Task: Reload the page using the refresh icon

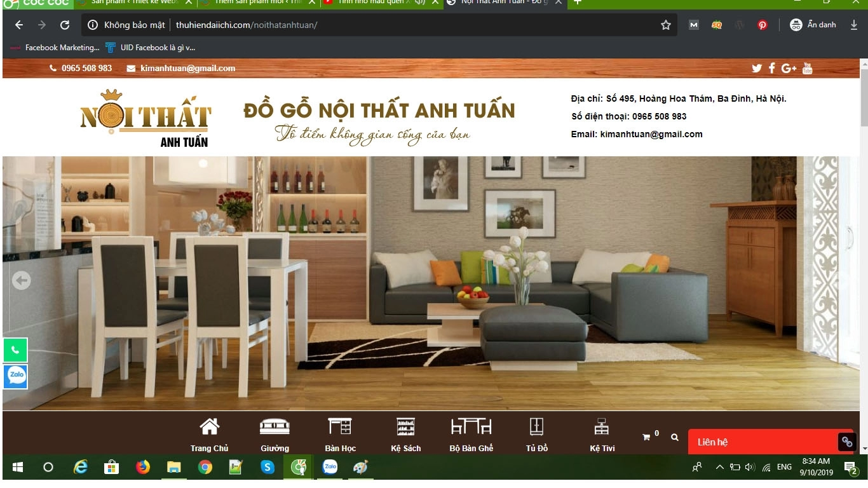Action: point(65,25)
